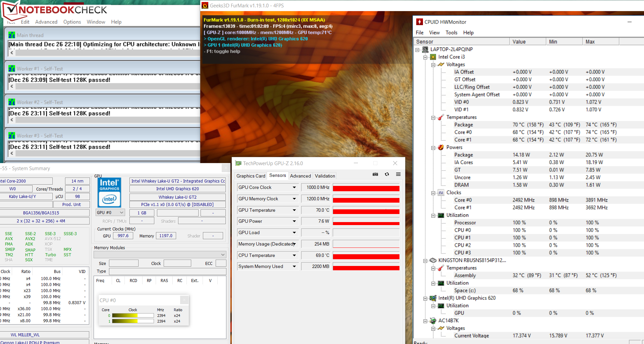Image resolution: width=644 pixels, height=344 pixels.
Task: Click the Intel Graphics logo in System Summary
Action: coord(109,193)
